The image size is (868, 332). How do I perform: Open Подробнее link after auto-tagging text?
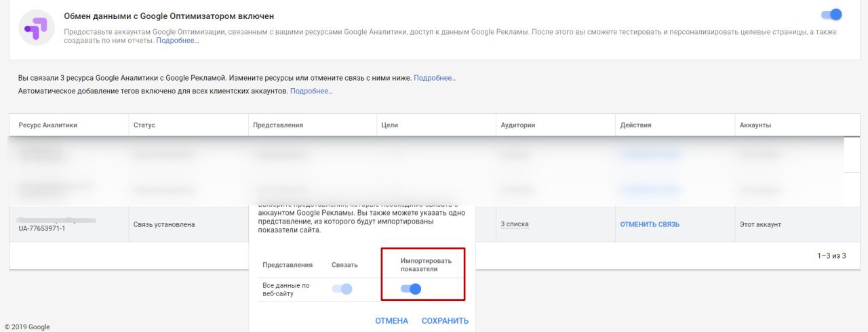pyautogui.click(x=311, y=91)
